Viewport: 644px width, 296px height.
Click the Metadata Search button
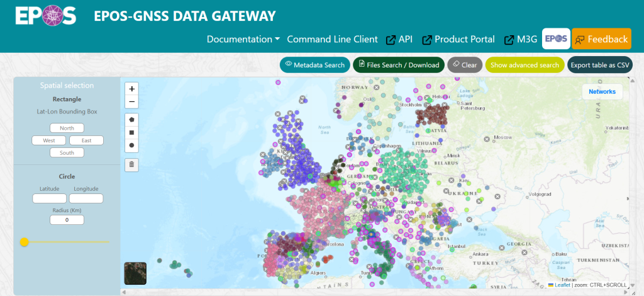click(314, 65)
